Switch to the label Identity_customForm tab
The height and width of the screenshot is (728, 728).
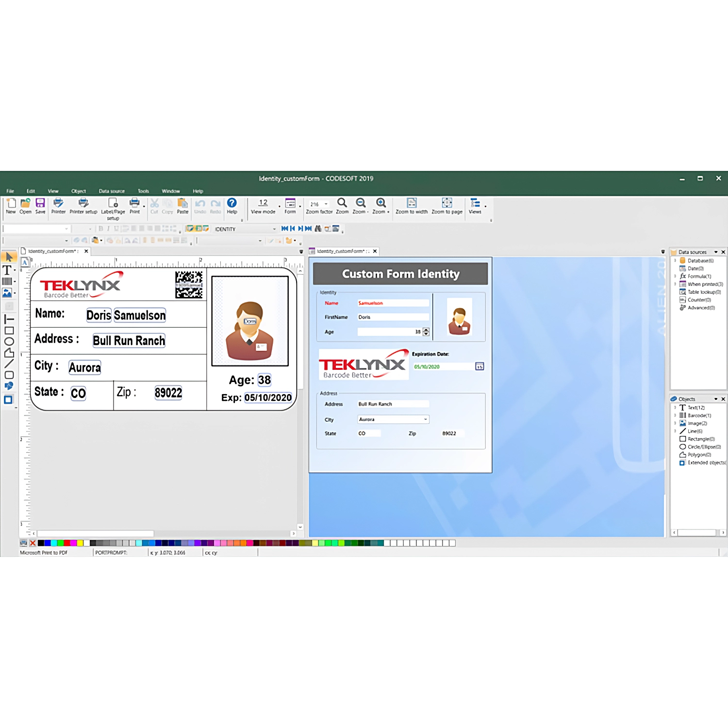(52, 251)
